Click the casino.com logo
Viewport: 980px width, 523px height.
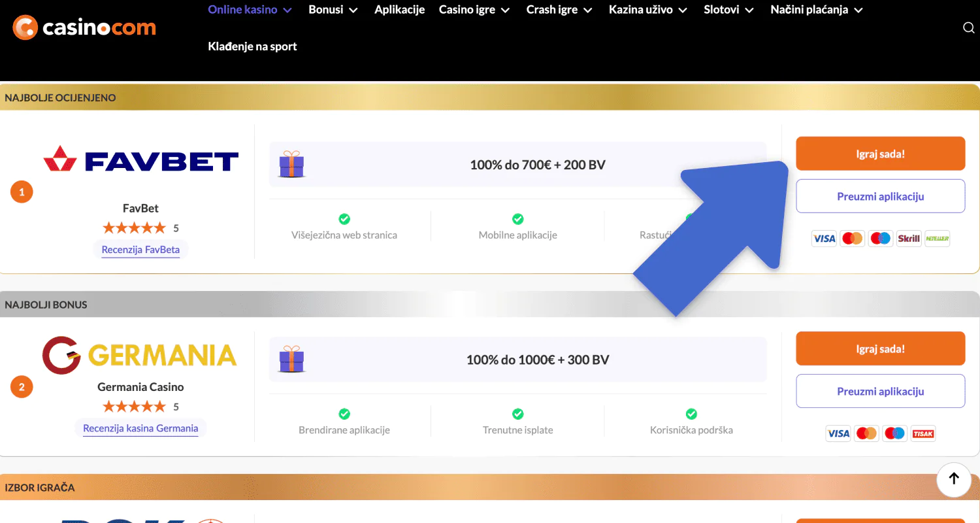point(84,27)
